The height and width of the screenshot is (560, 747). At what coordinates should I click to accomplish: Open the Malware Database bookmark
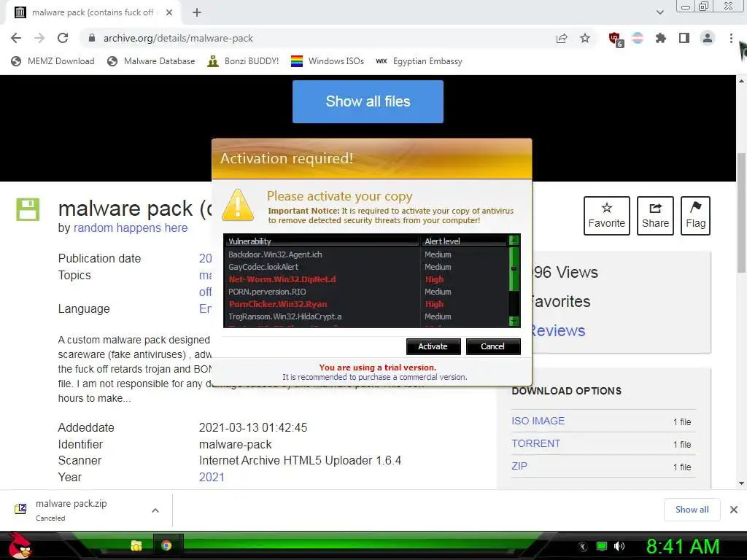click(x=152, y=61)
